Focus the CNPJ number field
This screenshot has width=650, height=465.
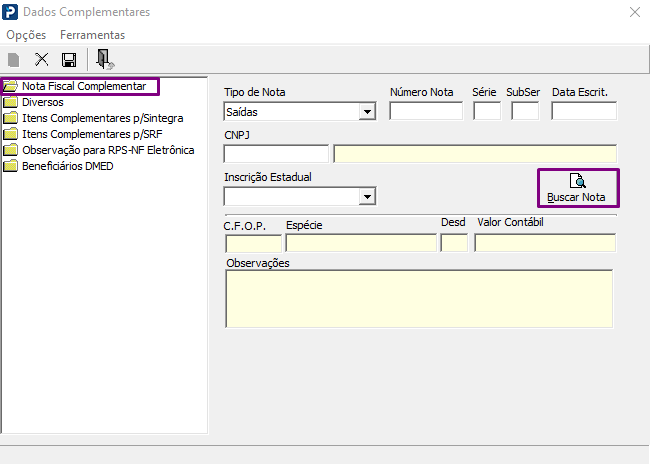tap(276, 154)
